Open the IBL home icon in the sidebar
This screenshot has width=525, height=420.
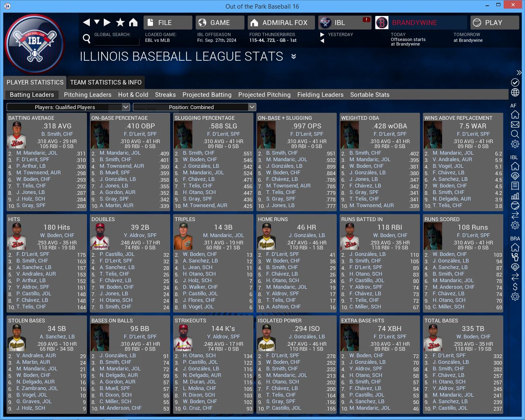coord(515,166)
